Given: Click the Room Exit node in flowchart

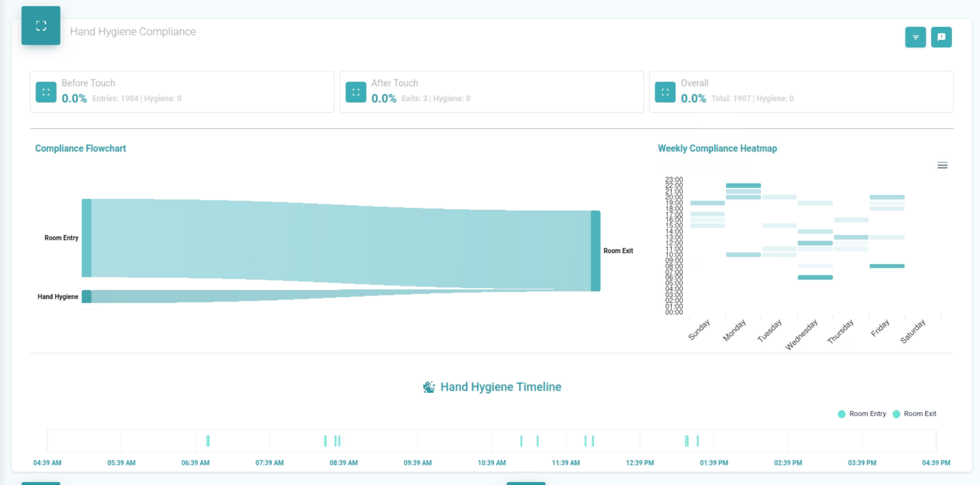Looking at the screenshot, I should click(x=595, y=251).
